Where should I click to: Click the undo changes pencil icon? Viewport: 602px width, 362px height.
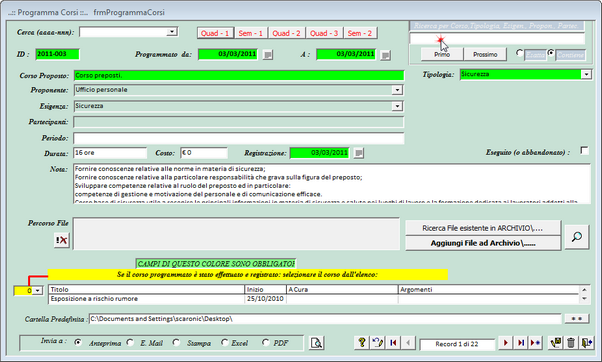(377, 342)
